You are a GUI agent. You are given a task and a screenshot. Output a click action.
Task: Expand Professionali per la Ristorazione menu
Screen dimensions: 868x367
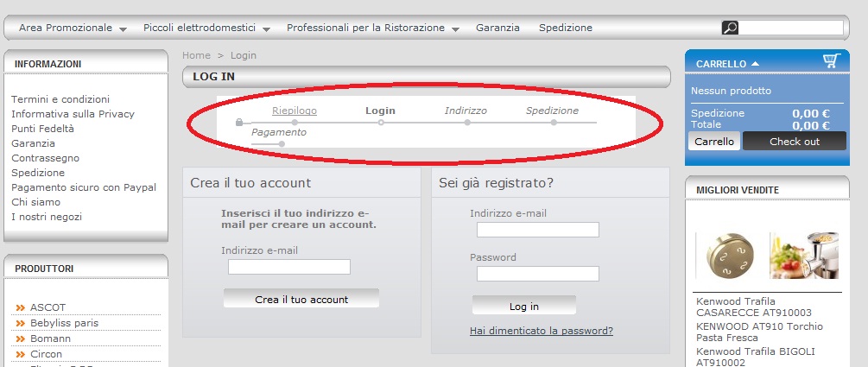click(x=372, y=28)
